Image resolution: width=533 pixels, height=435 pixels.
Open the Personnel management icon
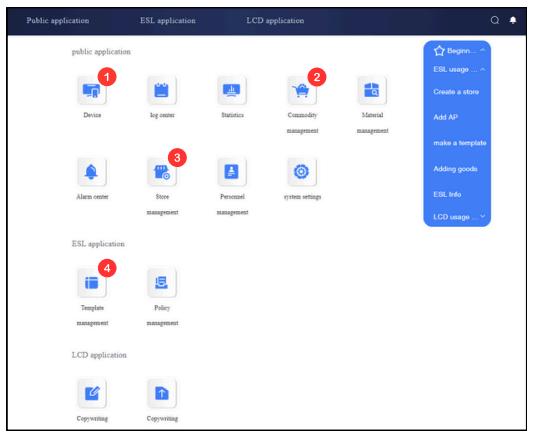click(232, 172)
